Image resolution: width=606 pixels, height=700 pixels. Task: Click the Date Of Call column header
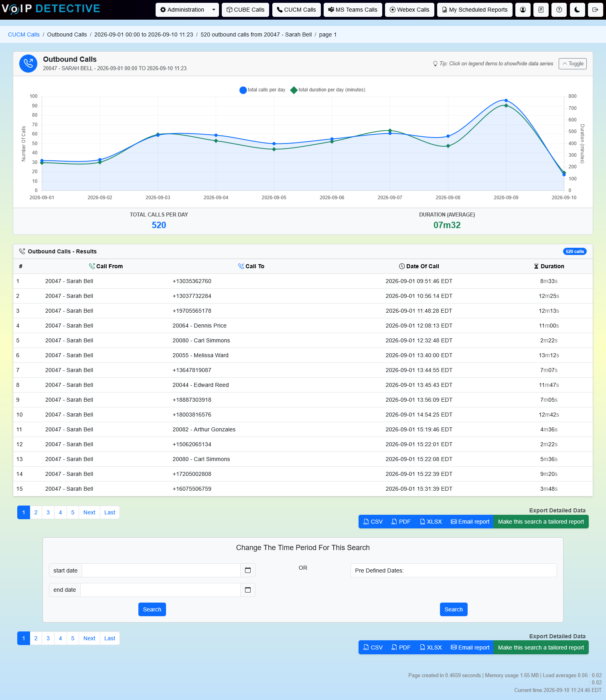[x=419, y=266]
